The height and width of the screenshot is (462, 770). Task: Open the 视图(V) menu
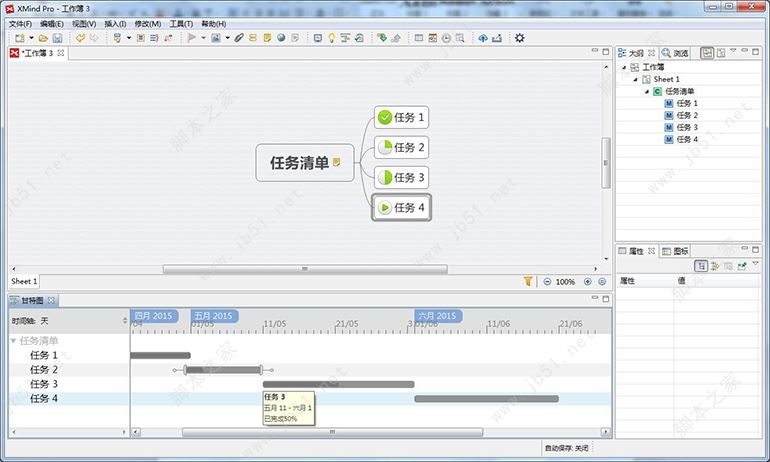tap(84, 24)
